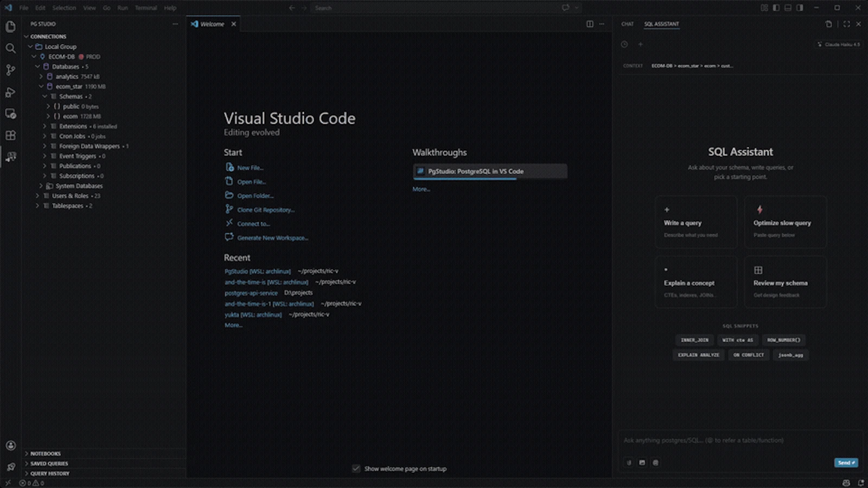Open chat history clock icon in SQL Assistant
The width and height of the screenshot is (868, 488).
click(624, 44)
